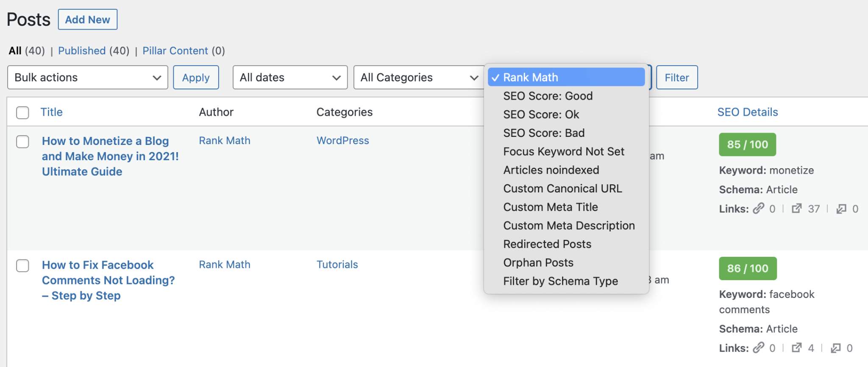868x367 pixels.
Task: Sort by SEO Details column
Action: (748, 112)
